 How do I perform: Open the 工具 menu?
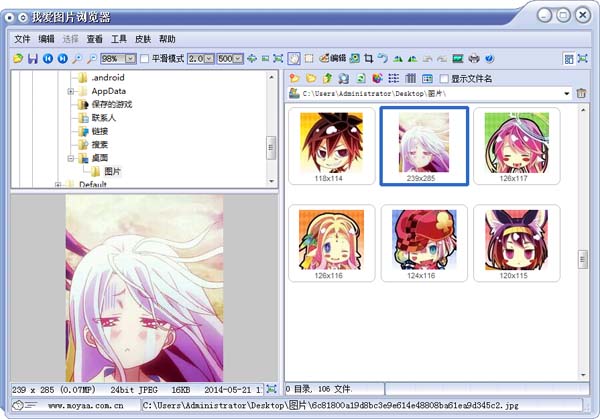pyautogui.click(x=119, y=39)
